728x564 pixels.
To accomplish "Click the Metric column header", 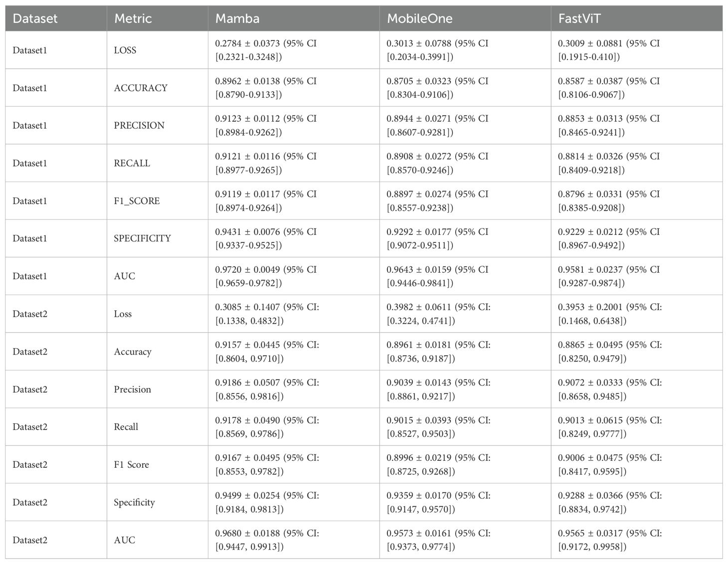I will click(x=133, y=18).
